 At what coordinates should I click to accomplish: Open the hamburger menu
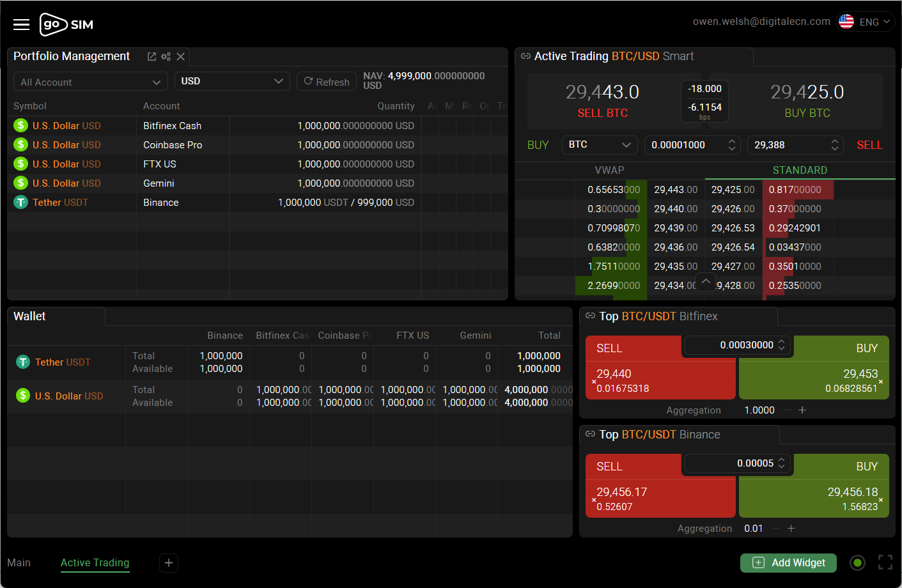click(22, 24)
